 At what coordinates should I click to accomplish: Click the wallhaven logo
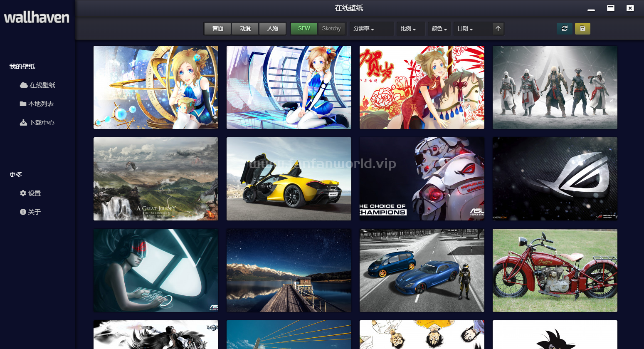point(37,17)
